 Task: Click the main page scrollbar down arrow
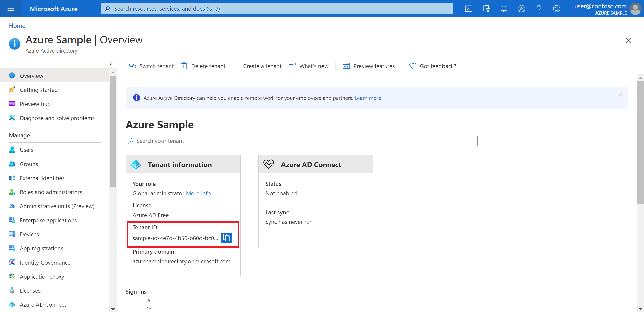(640, 309)
